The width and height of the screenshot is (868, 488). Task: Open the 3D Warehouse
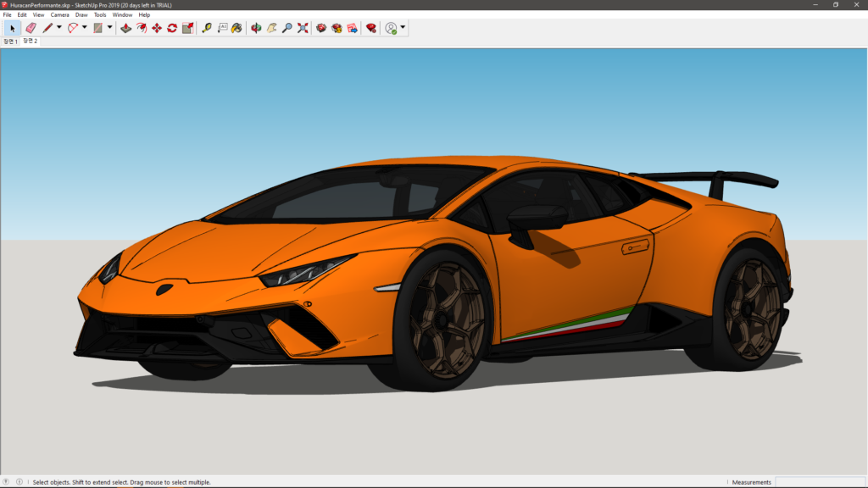[x=321, y=28]
